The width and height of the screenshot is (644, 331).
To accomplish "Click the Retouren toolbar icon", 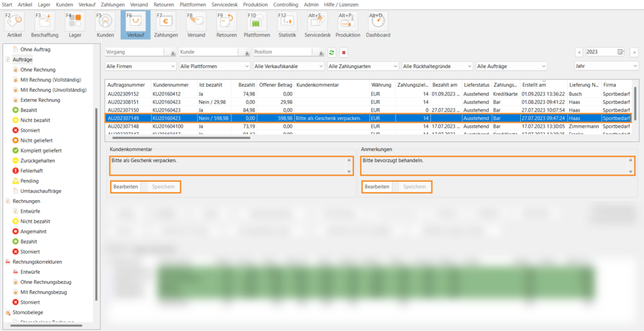I will [226, 22].
